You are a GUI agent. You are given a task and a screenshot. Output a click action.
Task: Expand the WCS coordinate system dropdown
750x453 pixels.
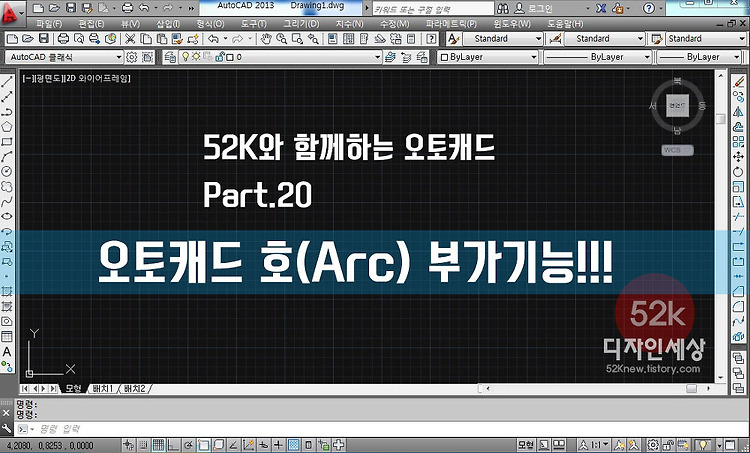click(677, 150)
